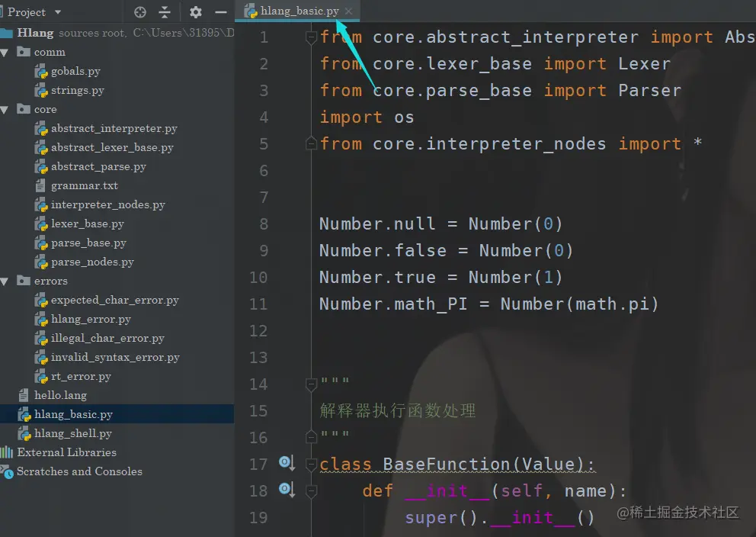Open the Project view dropdown

[x=58, y=12]
